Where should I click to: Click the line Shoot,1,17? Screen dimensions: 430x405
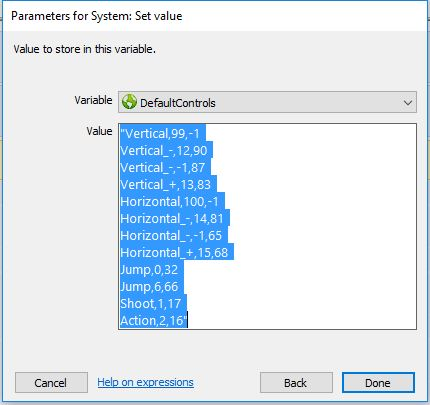pyautogui.click(x=151, y=304)
